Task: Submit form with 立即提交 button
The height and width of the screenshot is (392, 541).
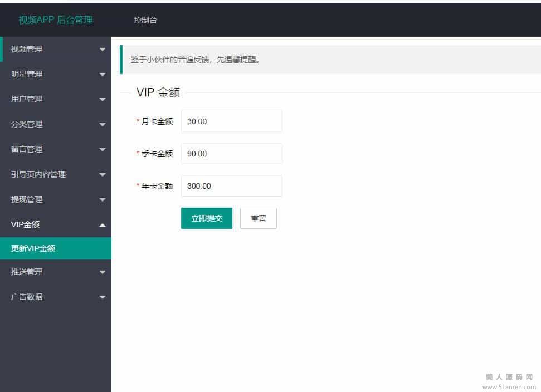Action: (207, 218)
